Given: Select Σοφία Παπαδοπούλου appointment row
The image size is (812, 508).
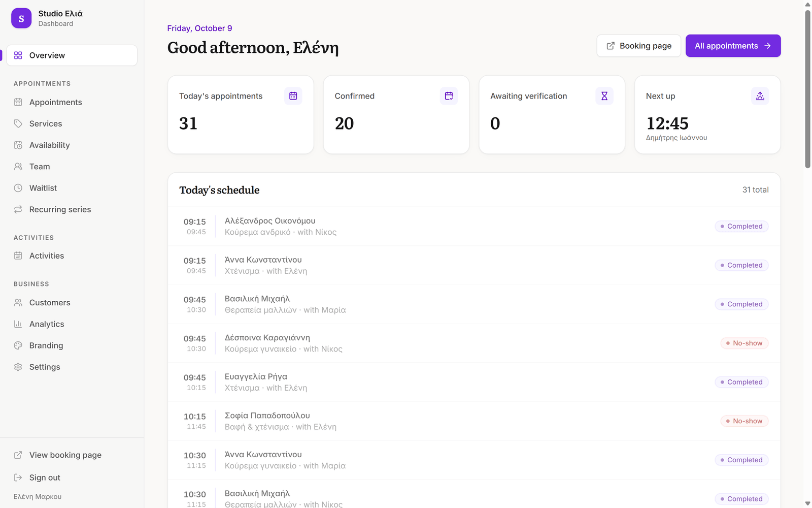Looking at the screenshot, I should [x=474, y=421].
